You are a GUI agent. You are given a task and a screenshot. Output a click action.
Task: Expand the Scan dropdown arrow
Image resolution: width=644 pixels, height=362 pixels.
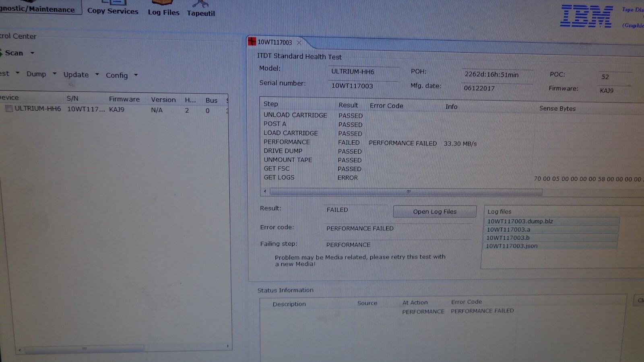pyautogui.click(x=32, y=53)
